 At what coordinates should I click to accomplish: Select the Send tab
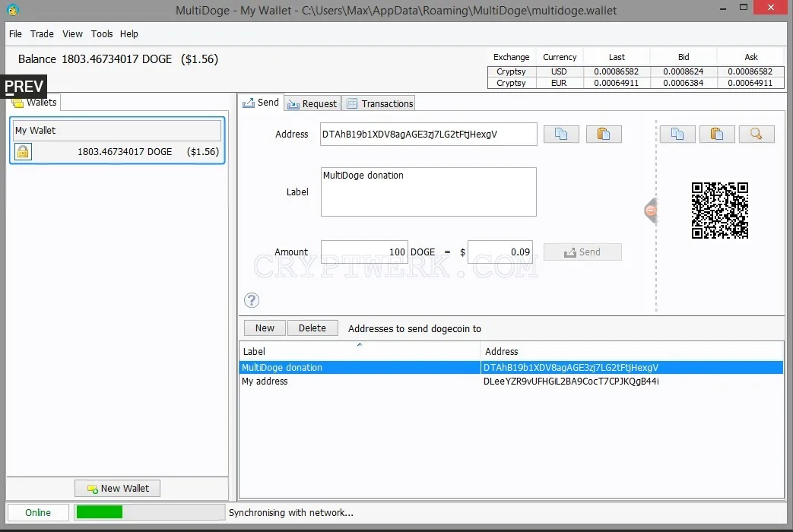tap(261, 103)
